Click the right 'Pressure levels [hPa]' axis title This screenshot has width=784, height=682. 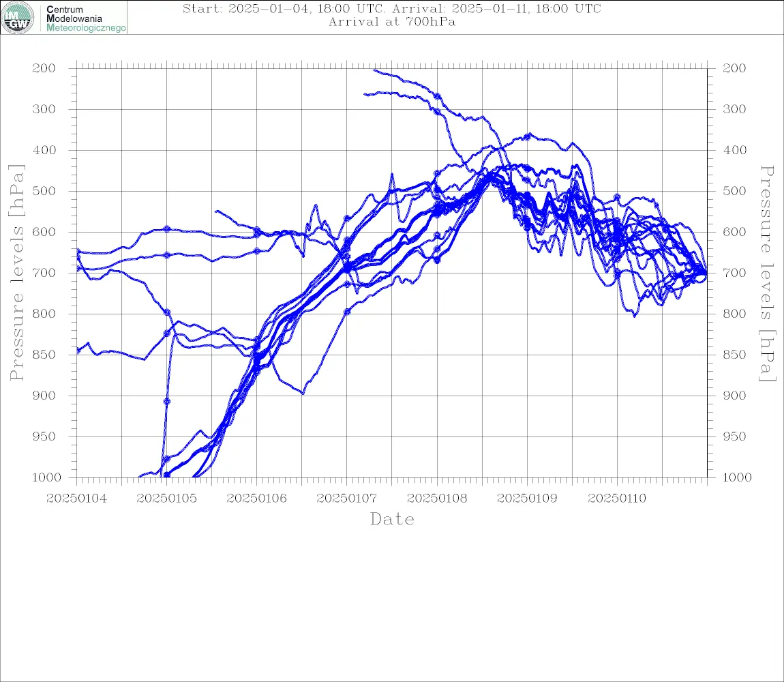(768, 273)
